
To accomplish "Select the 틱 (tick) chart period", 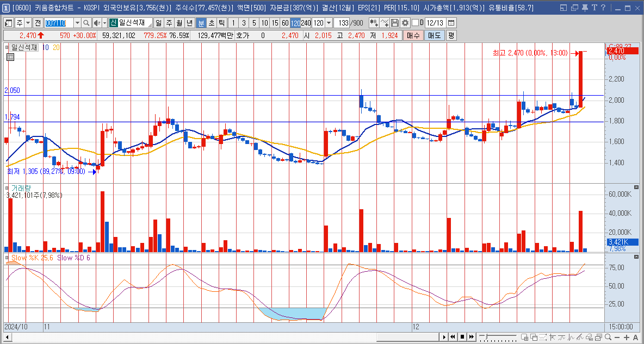I will [221, 23].
